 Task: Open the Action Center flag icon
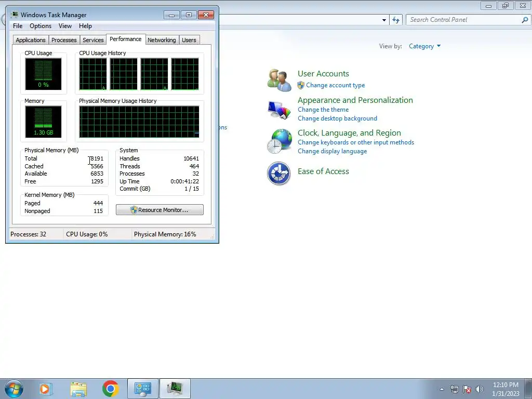click(x=467, y=389)
